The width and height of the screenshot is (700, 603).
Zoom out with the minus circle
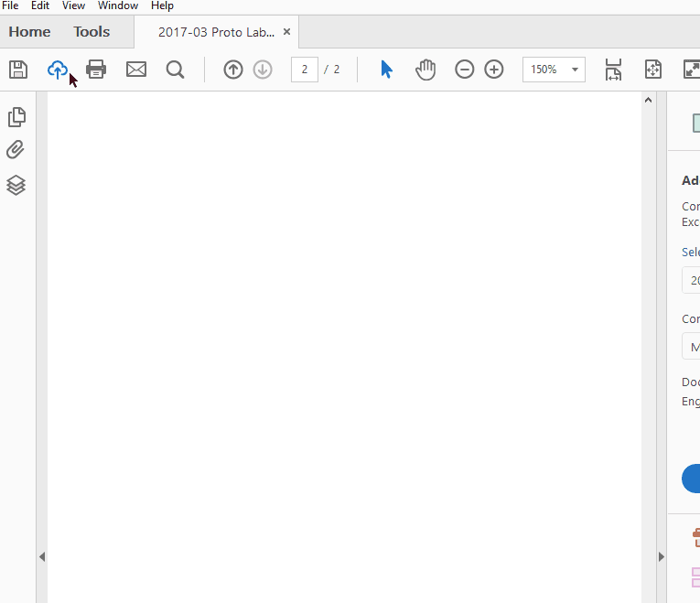click(464, 70)
